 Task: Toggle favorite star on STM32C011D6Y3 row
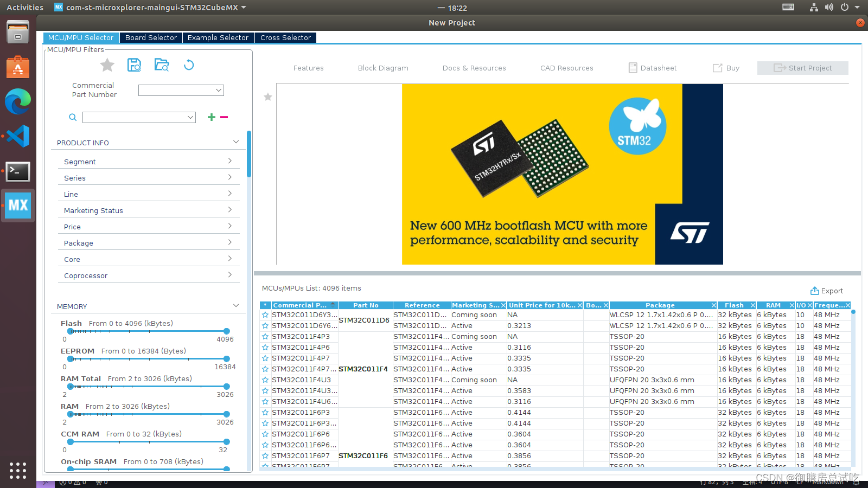265,314
